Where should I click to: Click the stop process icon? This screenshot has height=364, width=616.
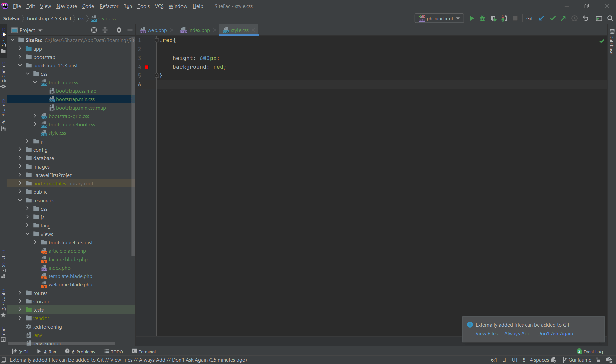click(515, 19)
